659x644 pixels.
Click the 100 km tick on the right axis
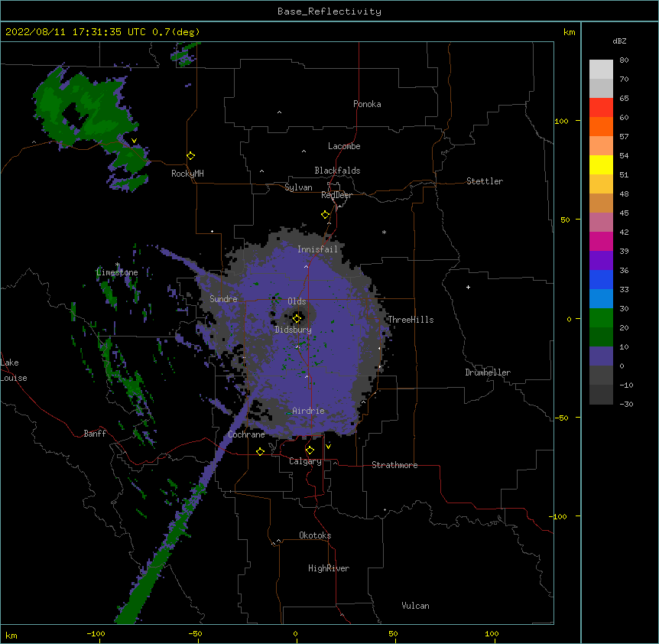tap(561, 121)
